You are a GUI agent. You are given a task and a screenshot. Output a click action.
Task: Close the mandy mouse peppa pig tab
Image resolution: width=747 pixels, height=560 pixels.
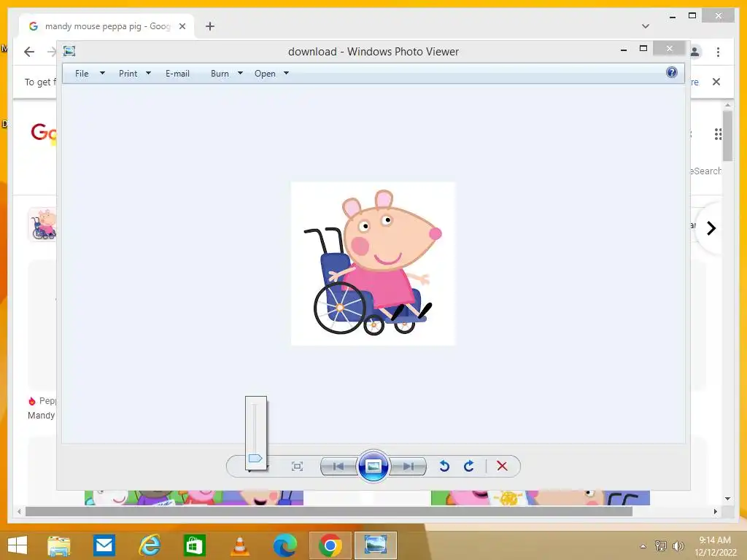point(182,26)
